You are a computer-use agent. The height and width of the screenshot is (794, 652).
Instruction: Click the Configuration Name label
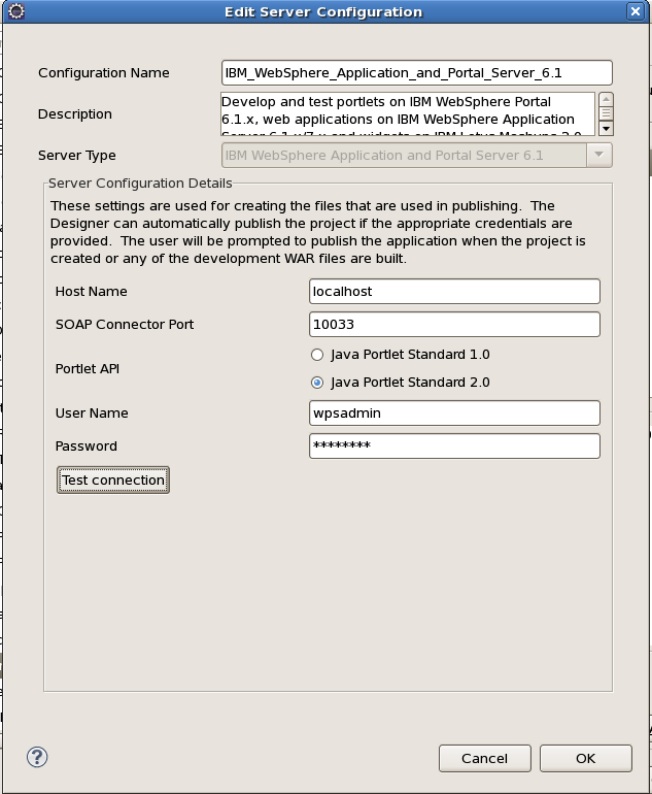pos(104,73)
